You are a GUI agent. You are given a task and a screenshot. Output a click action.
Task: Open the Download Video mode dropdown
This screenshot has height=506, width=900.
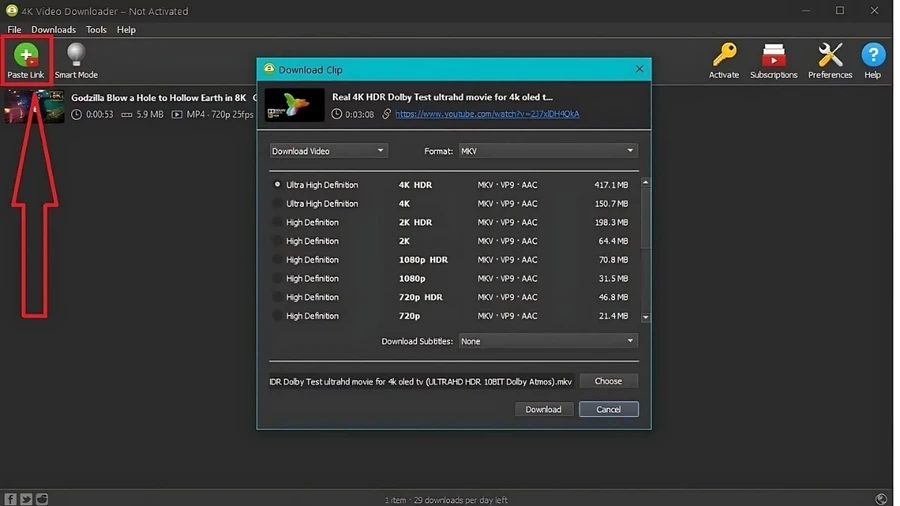click(x=328, y=151)
